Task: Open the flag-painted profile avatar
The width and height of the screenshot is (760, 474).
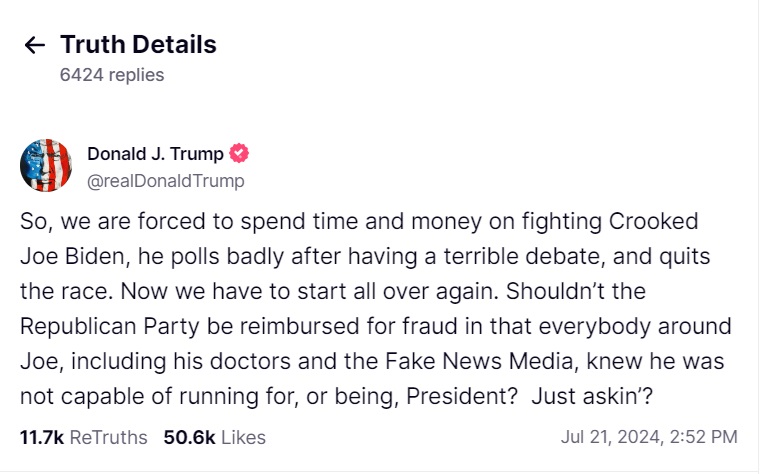Action: (x=46, y=166)
